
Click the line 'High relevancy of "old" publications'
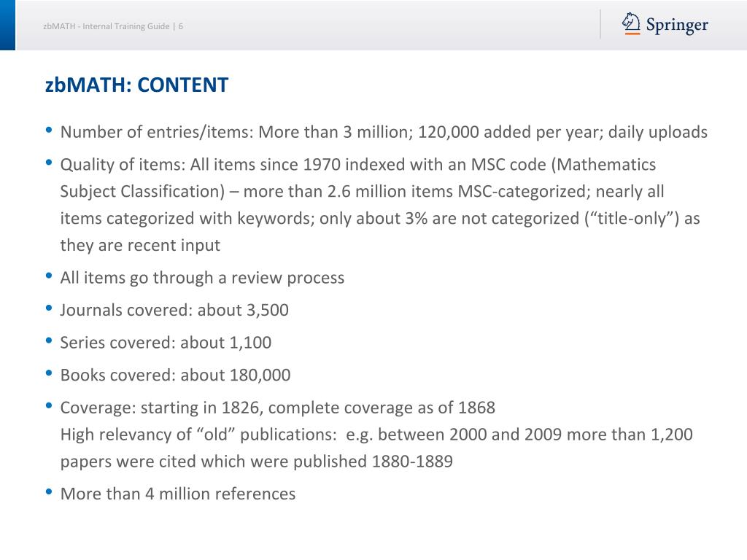click(376, 435)
